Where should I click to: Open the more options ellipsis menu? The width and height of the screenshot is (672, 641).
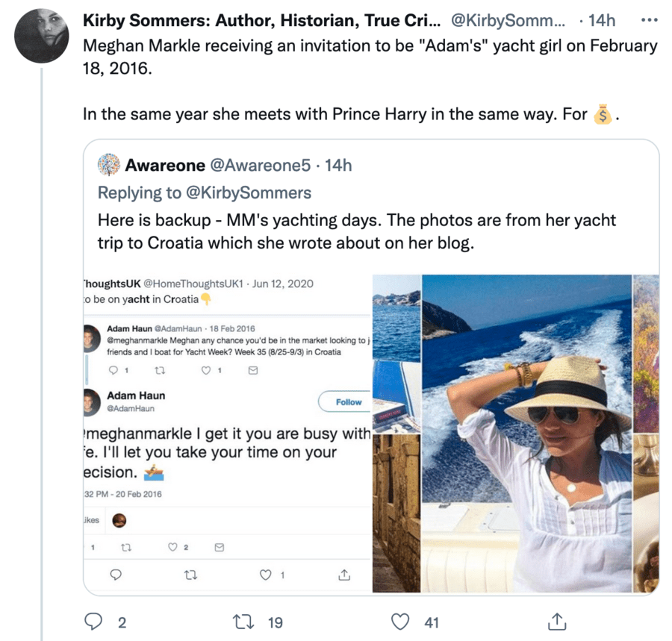(650, 19)
